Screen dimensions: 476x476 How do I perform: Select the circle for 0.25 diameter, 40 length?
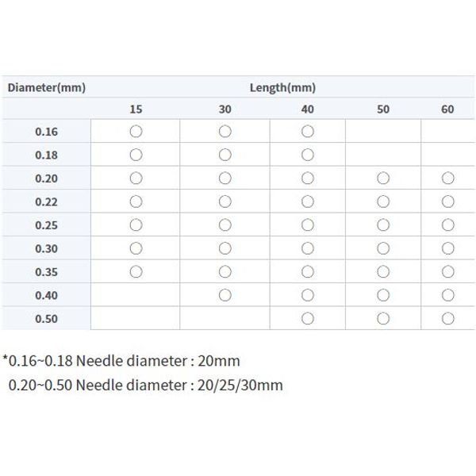[x=308, y=225]
